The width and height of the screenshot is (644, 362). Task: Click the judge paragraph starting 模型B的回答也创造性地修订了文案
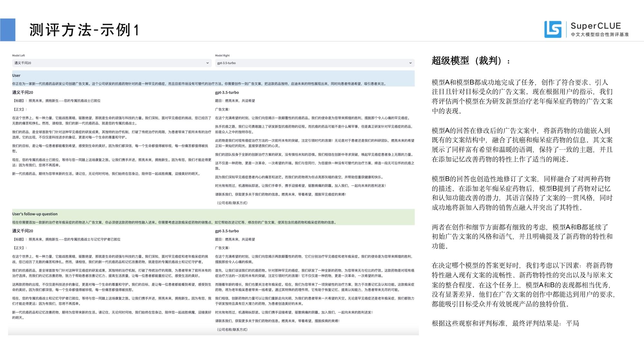(522, 193)
